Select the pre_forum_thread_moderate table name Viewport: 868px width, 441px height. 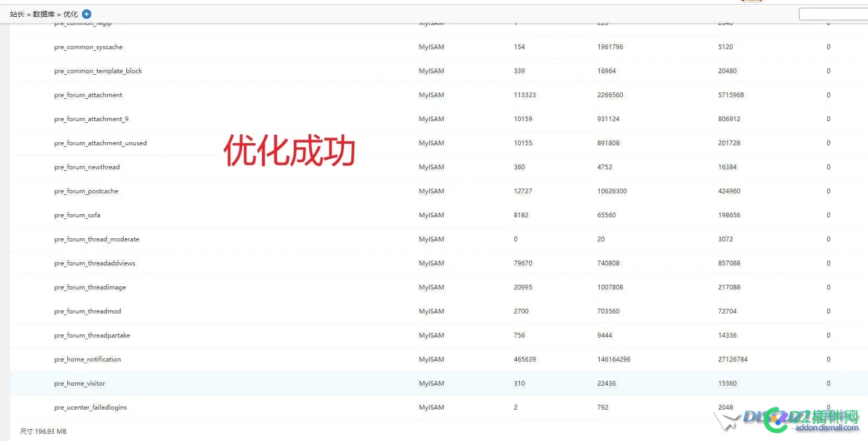[x=97, y=239]
